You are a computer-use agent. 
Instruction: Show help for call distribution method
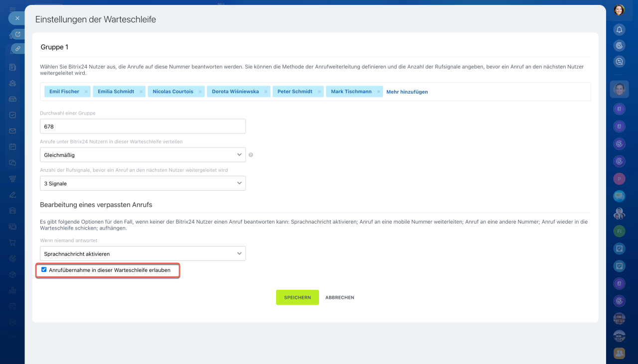(251, 155)
